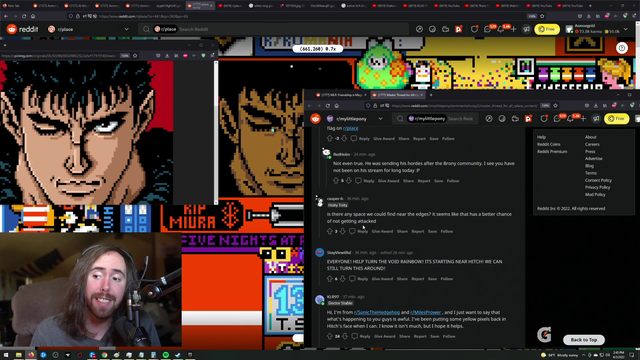Expand the Asmongold user account menu
Viewport: 640px width, 360px height.
pos(597,29)
